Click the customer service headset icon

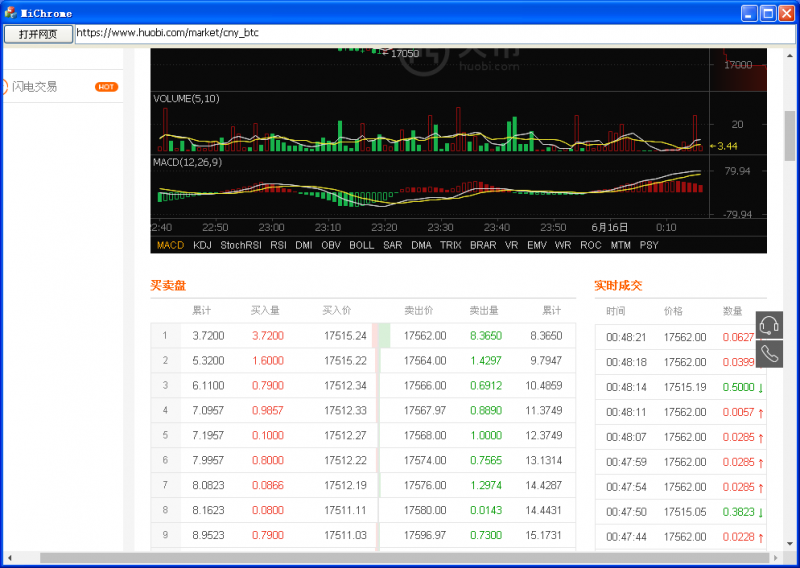pyautogui.click(x=769, y=325)
